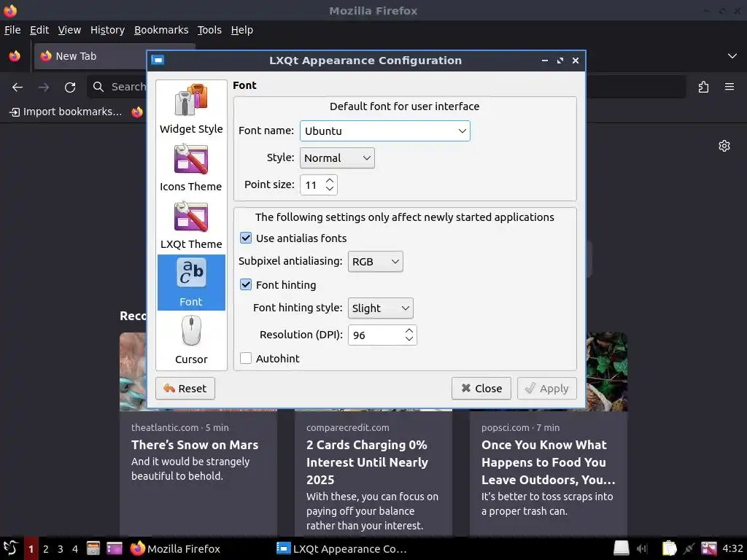747x560 pixels.
Task: Open Firefox File menu
Action: tap(12, 30)
